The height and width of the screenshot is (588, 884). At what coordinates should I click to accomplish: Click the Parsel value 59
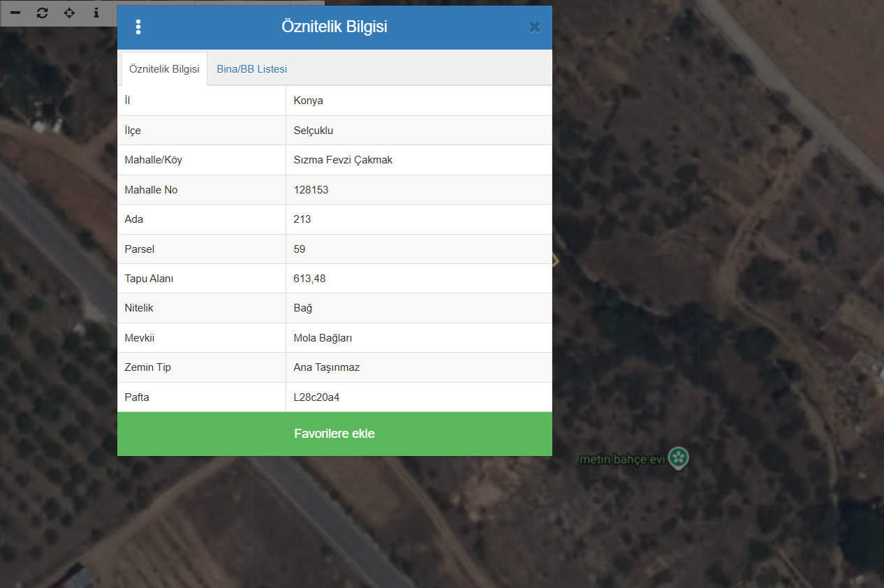(300, 249)
